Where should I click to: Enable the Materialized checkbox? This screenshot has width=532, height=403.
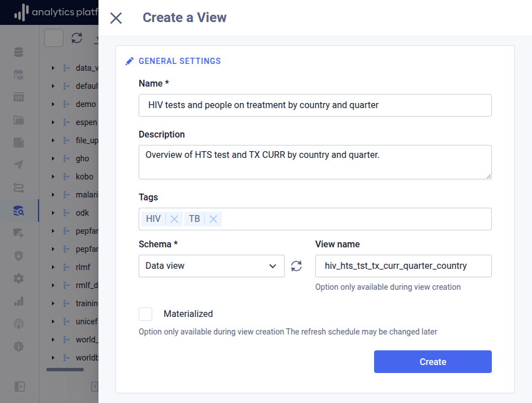coord(145,314)
